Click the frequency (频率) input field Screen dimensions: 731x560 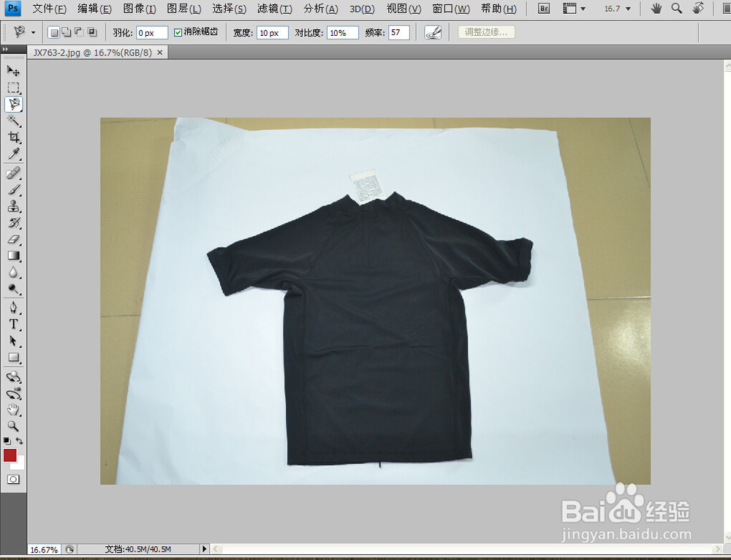[399, 33]
